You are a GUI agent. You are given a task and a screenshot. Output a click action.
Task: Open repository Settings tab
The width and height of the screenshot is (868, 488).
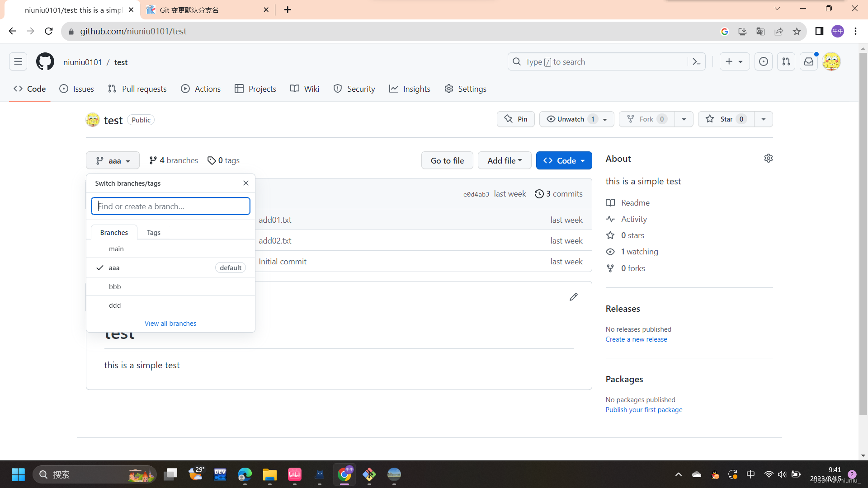[465, 89]
